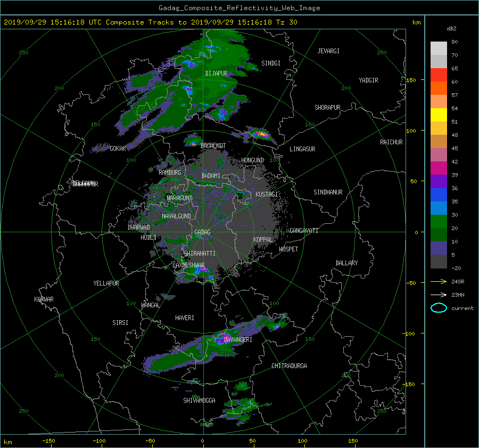Click the HUBLI city label
This screenshot has height=448, width=479.
(x=148, y=238)
